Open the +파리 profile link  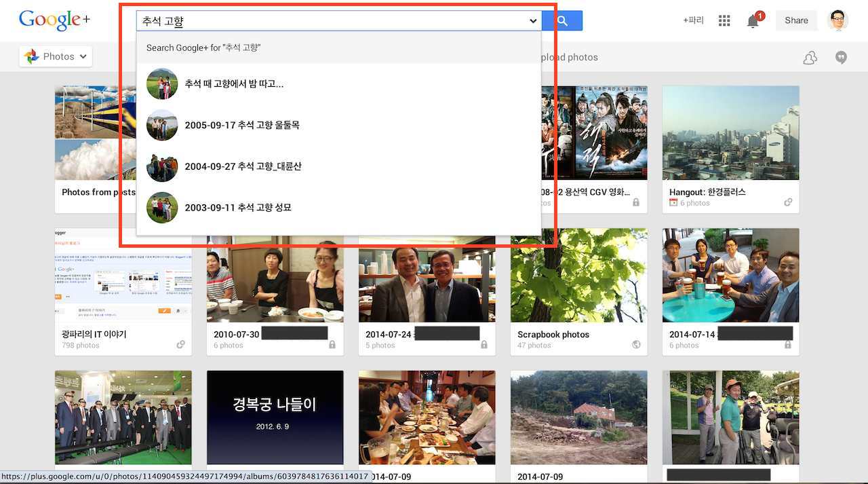693,20
